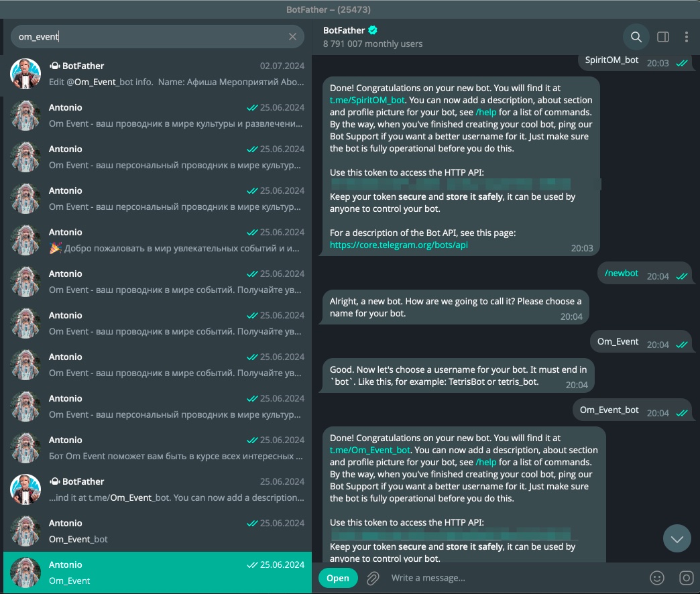Click the blurred token in second Done message
Image resolution: width=700 pixels, height=594 pixels.
click(451, 533)
